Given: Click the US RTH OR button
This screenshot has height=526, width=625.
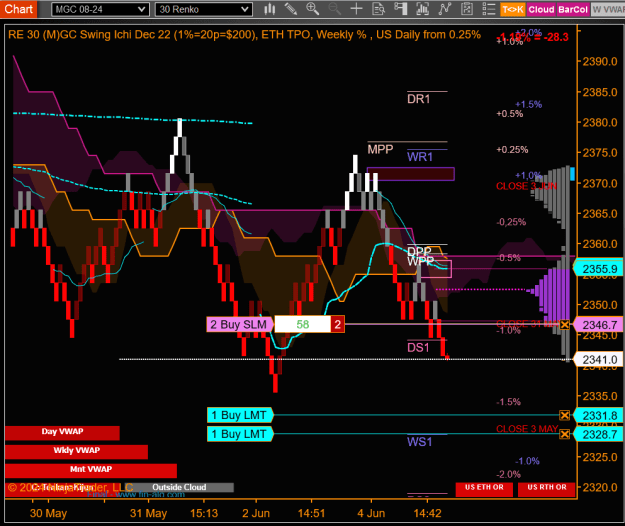Looking at the screenshot, I should (546, 488).
